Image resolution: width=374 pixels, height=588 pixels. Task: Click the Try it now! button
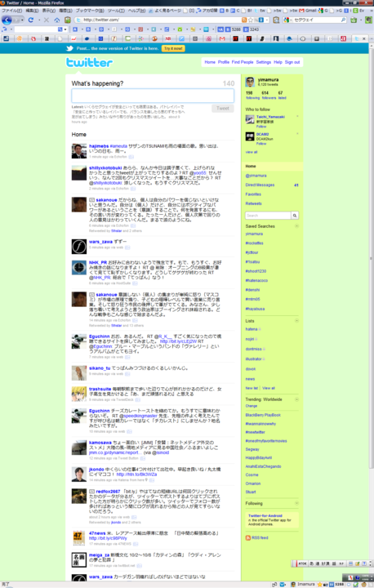(x=173, y=48)
